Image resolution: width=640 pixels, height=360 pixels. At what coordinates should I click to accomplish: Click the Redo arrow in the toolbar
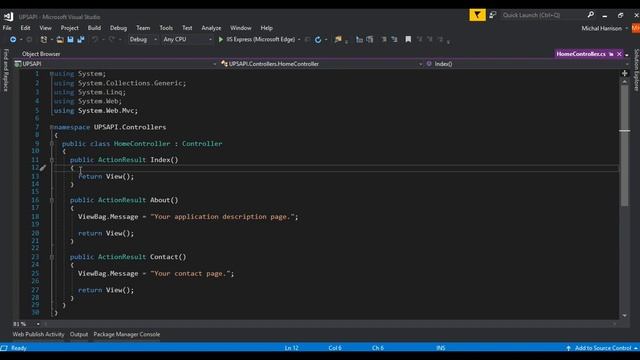click(111, 40)
